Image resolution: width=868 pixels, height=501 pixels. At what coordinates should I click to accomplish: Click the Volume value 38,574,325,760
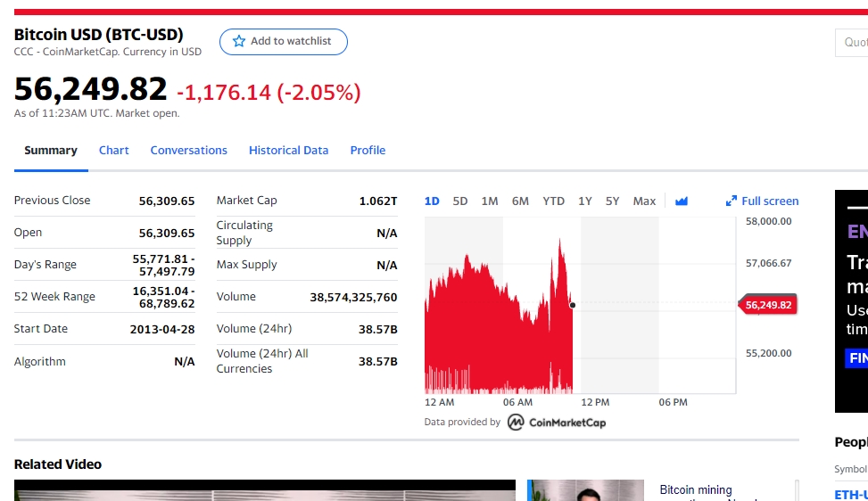point(353,298)
